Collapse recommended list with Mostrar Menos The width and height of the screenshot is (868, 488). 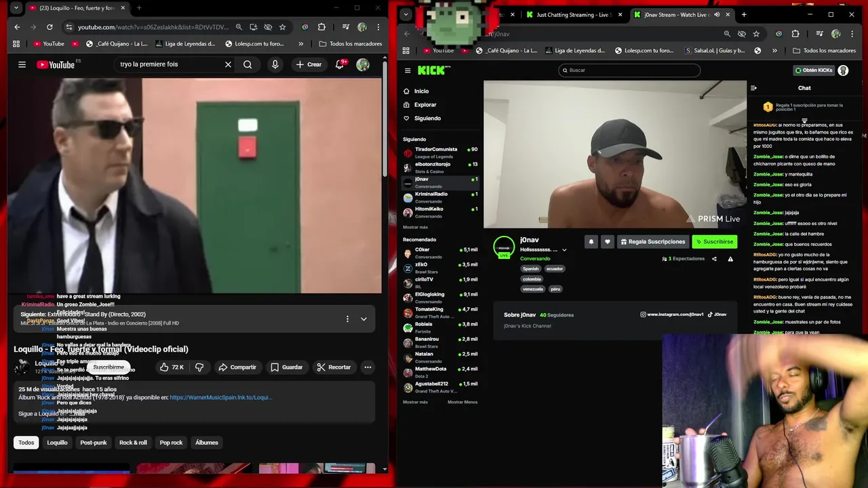tap(462, 402)
